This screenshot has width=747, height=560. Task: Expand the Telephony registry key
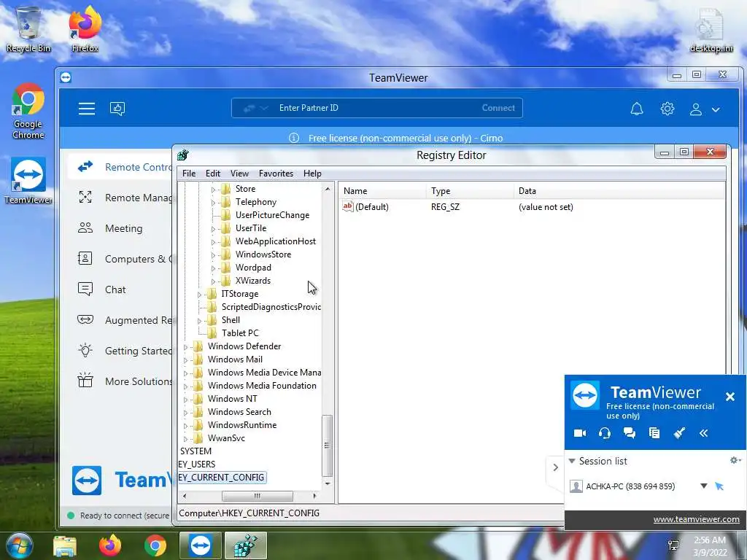(x=213, y=203)
